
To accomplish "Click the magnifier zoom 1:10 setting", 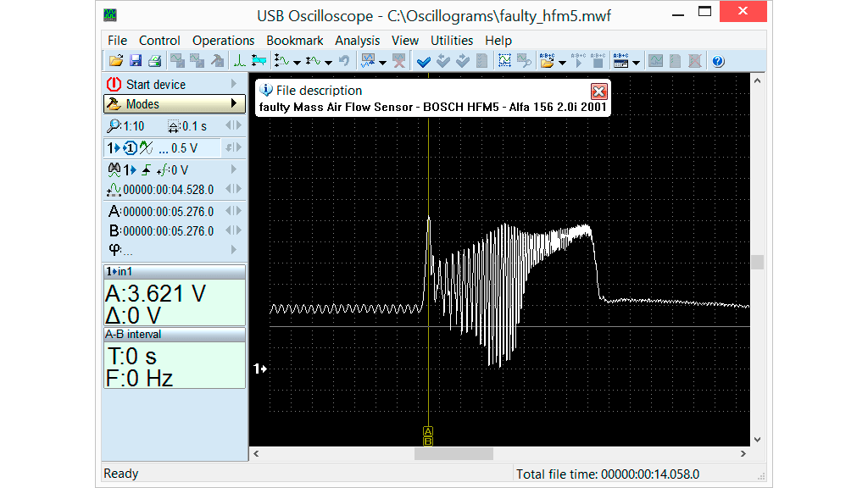I will [x=126, y=126].
